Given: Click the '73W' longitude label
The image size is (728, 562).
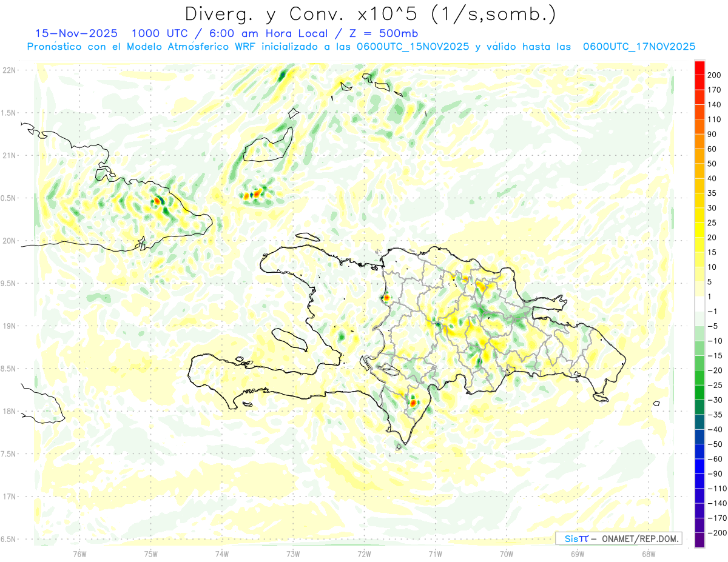Looking at the screenshot, I should coord(293,553).
